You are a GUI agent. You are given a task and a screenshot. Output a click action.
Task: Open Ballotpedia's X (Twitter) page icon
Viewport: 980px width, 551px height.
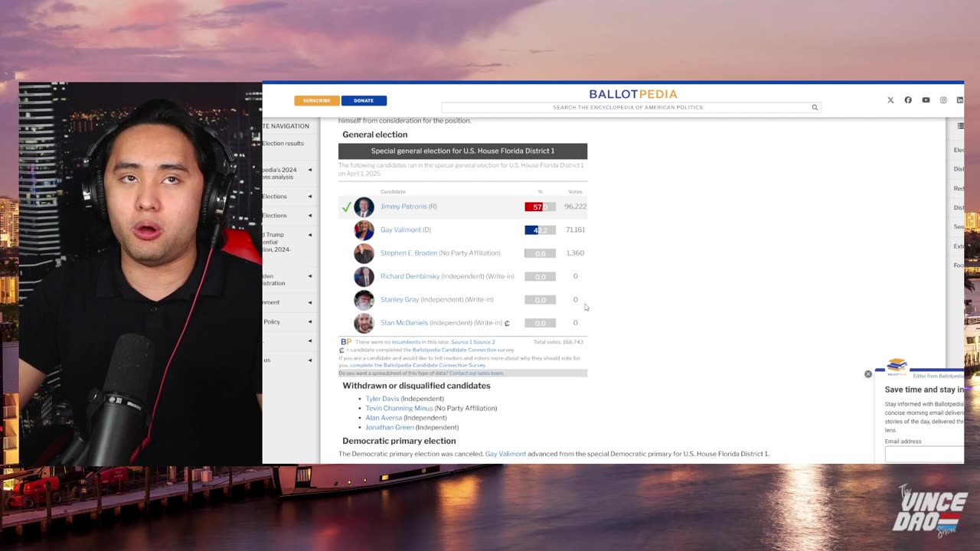click(890, 100)
